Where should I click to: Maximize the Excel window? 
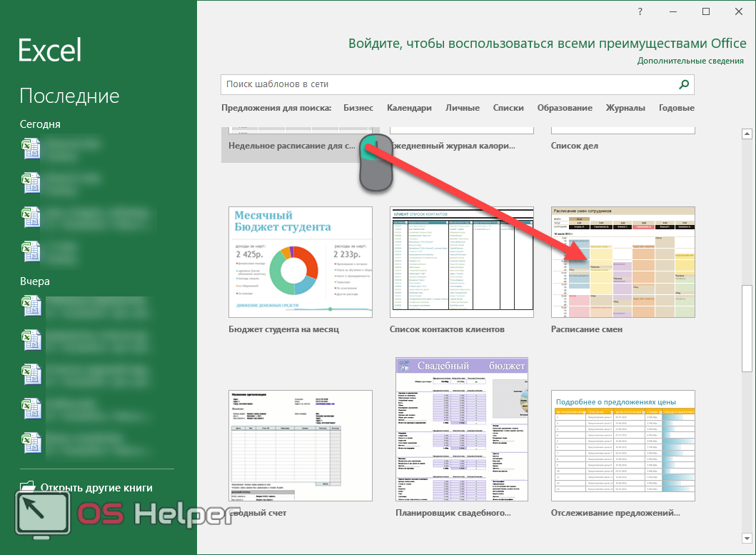click(706, 11)
